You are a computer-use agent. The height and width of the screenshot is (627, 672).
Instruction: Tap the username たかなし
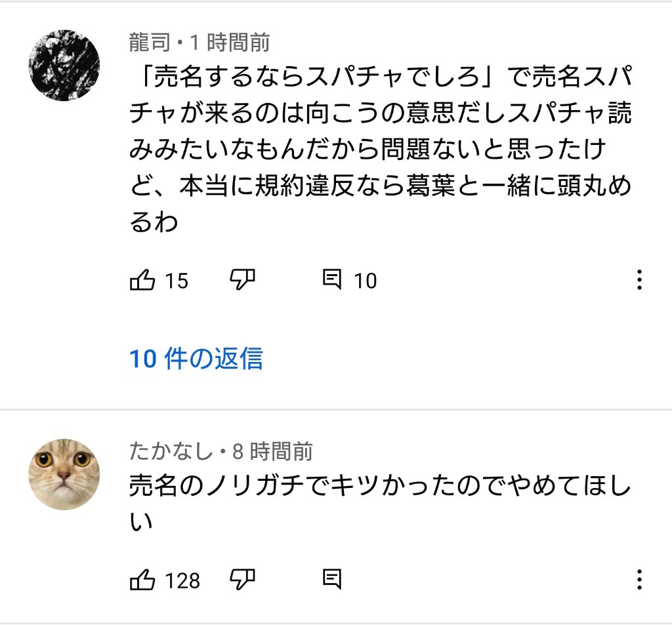pos(171,451)
